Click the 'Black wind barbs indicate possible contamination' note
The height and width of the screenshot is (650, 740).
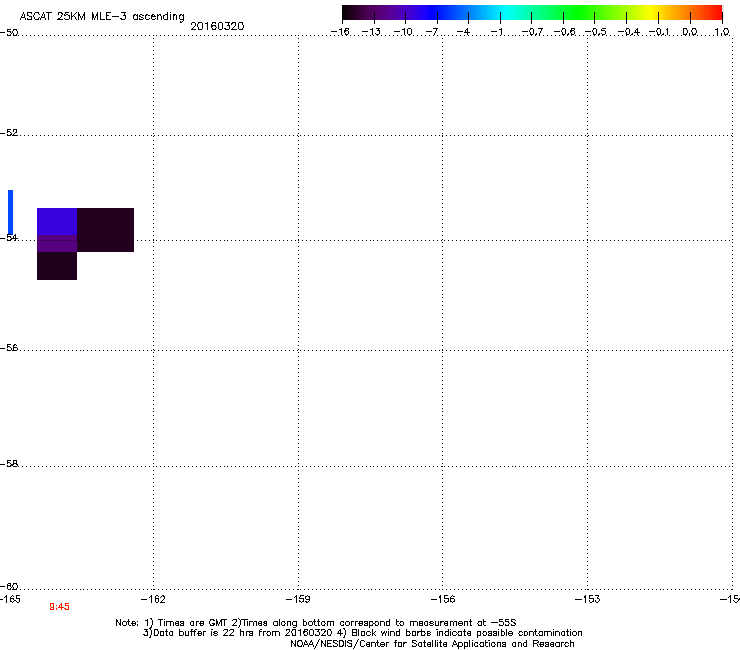467,633
